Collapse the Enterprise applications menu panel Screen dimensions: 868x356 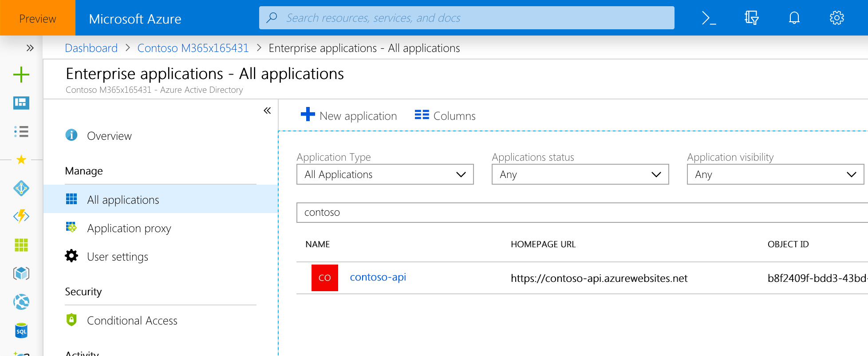[x=267, y=111]
